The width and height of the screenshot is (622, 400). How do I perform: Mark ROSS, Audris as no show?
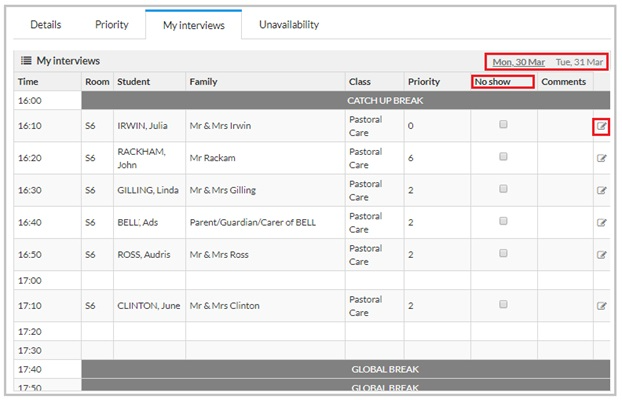(503, 253)
